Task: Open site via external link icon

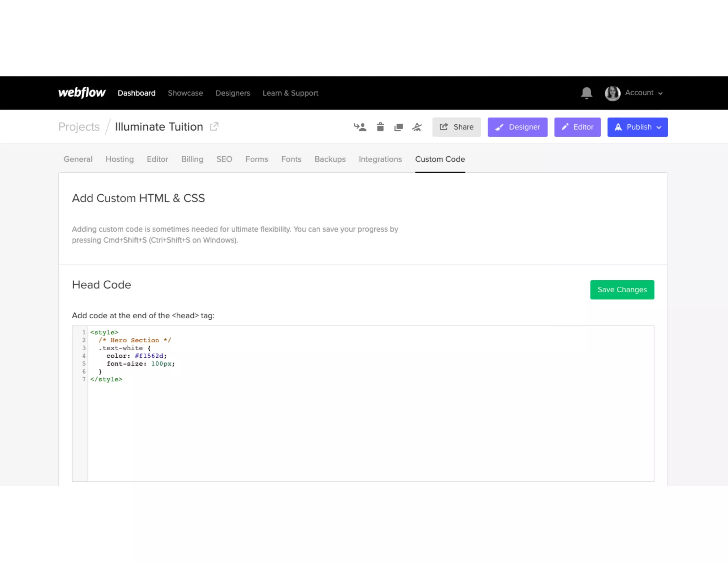Action: [214, 126]
